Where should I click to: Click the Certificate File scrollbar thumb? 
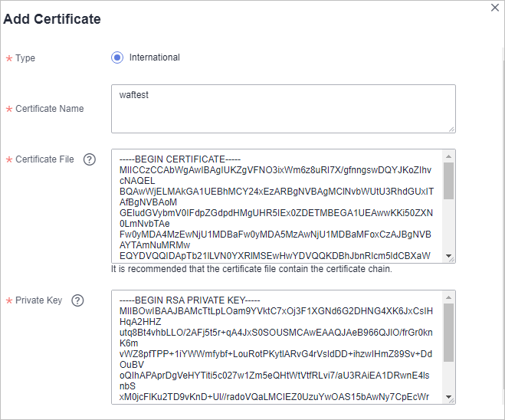[x=448, y=181]
